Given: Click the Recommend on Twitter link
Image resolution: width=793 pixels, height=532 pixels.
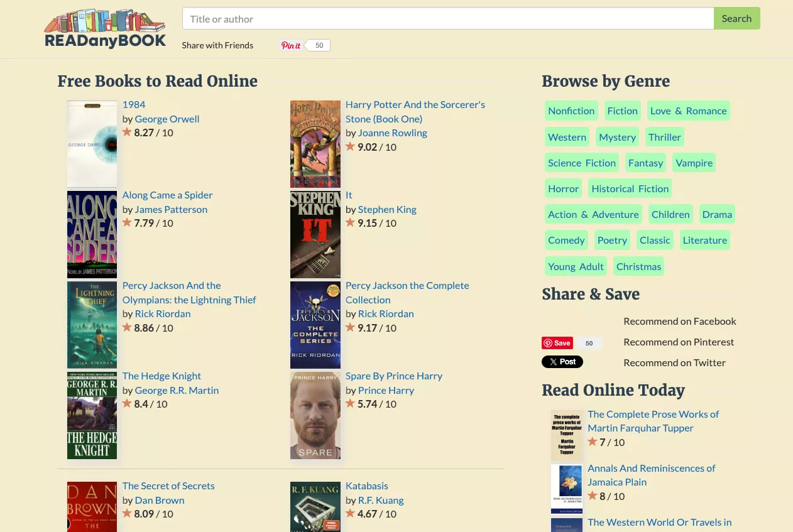Looking at the screenshot, I should [674, 362].
